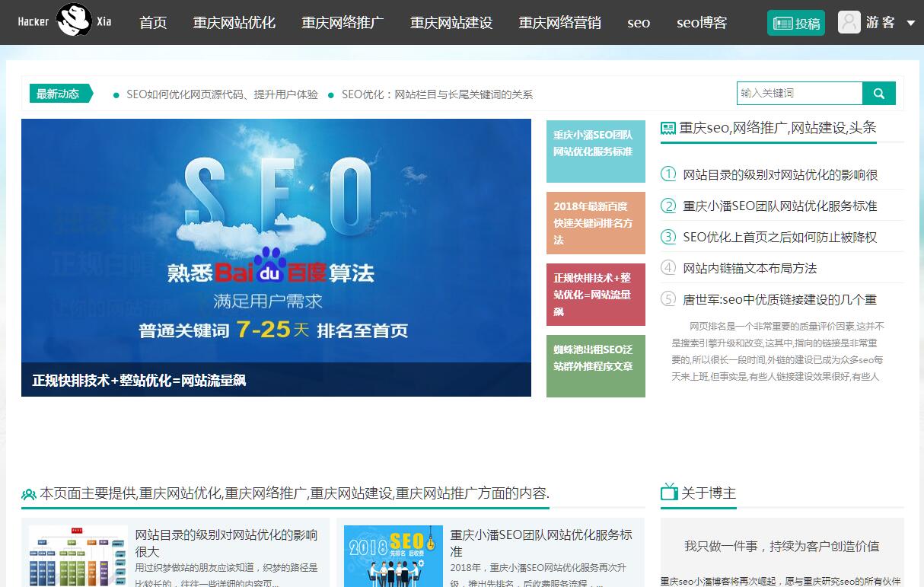Click the circled number 3 icon
The width and height of the screenshot is (924, 587).
pyautogui.click(x=668, y=236)
